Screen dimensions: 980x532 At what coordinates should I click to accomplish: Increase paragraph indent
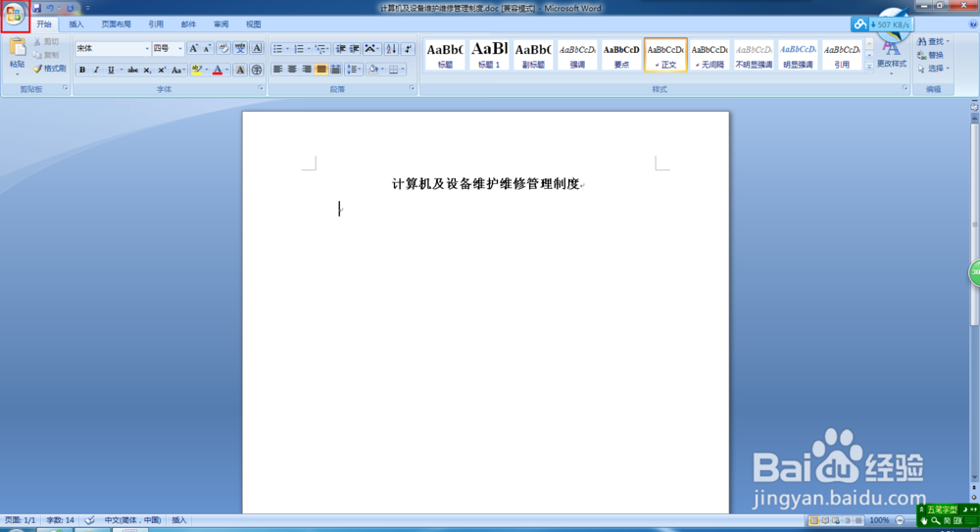pos(355,49)
